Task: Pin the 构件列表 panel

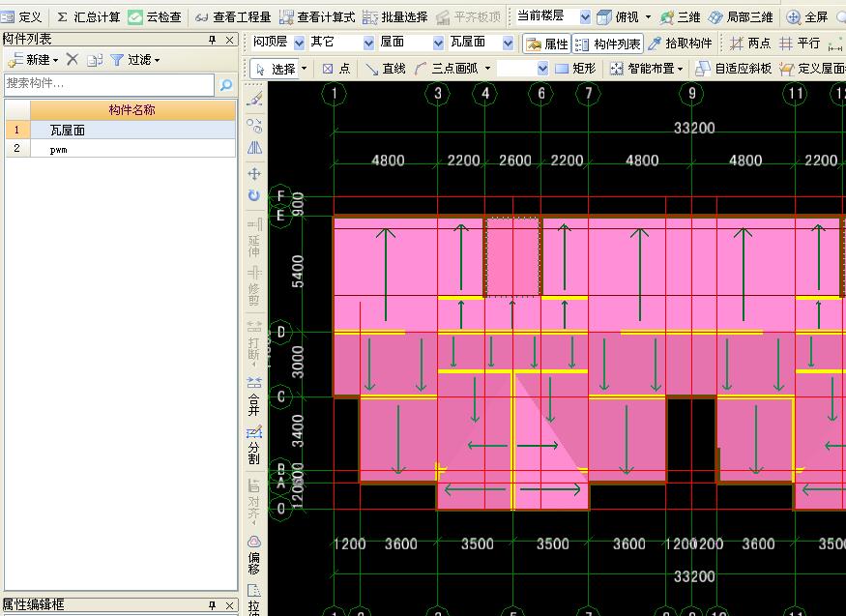Action: point(212,40)
